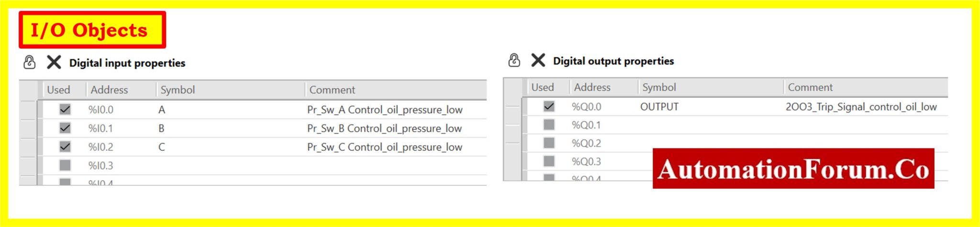Click X icon beside Digital input properties
Image resolution: width=980 pixels, height=227 pixels.
pyautogui.click(x=54, y=62)
